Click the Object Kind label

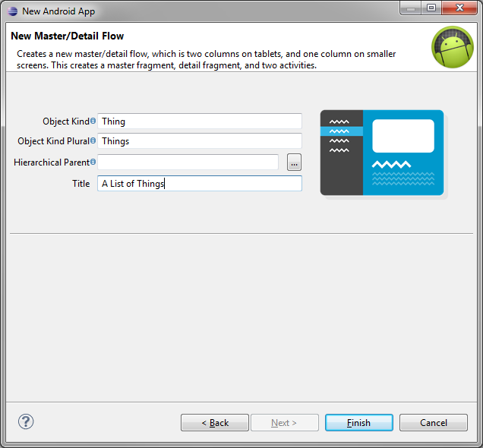pyautogui.click(x=66, y=121)
